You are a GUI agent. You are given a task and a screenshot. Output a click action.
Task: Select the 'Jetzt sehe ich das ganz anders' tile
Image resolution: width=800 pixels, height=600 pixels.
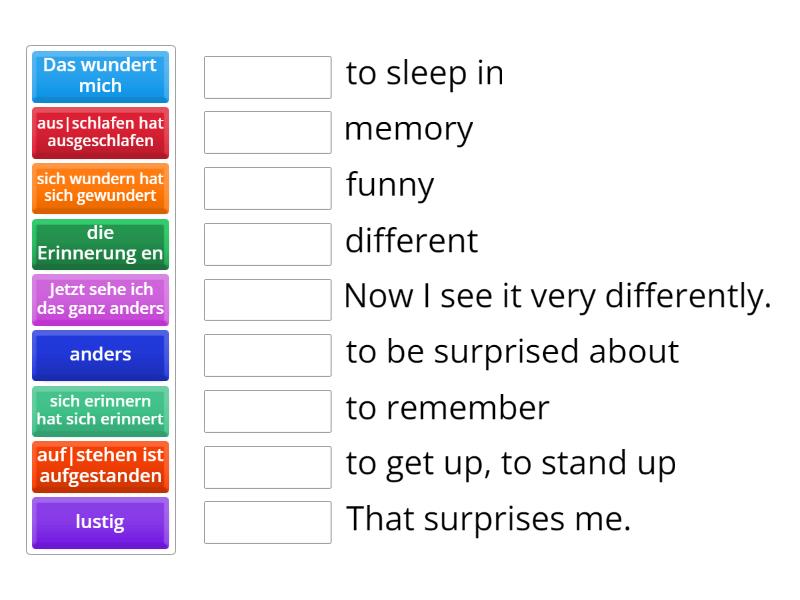(x=100, y=300)
